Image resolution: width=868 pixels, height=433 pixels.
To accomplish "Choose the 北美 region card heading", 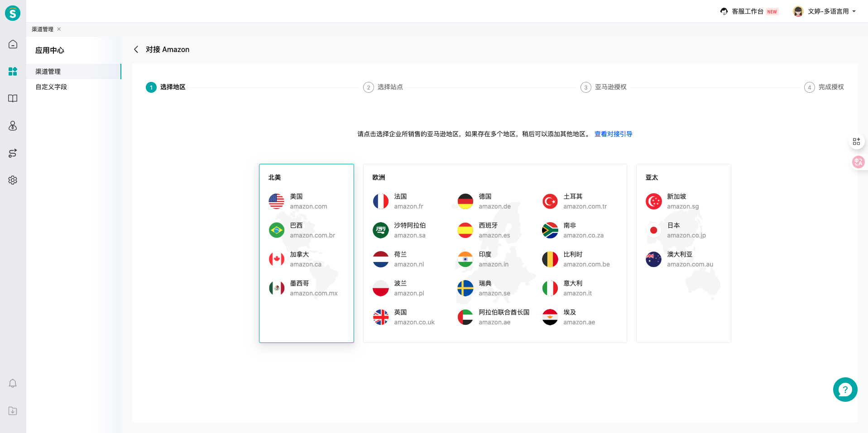I will (x=274, y=177).
